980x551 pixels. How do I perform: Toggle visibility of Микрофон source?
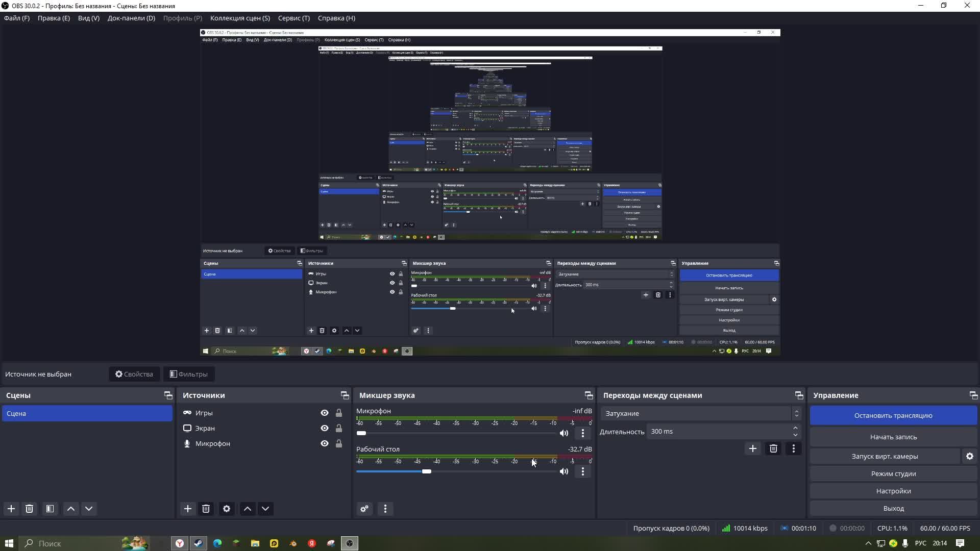(325, 443)
